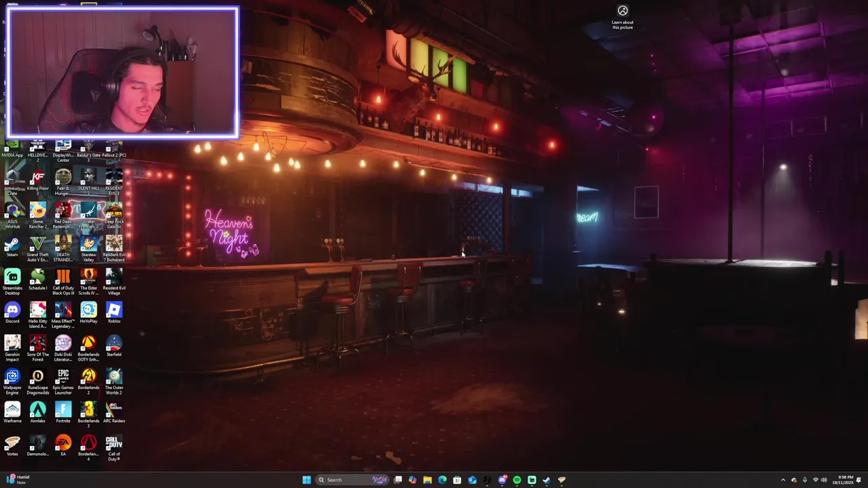This screenshot has height=488, width=868.
Task: Select the Slime Rancher 2 icon
Action: 37,216
